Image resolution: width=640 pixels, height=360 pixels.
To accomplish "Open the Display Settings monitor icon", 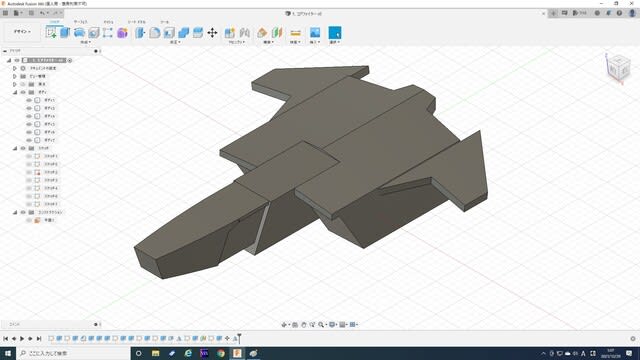I will tap(332, 324).
